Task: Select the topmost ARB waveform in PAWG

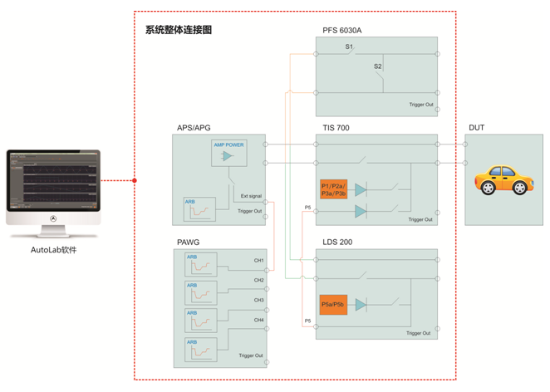Action: point(200,264)
